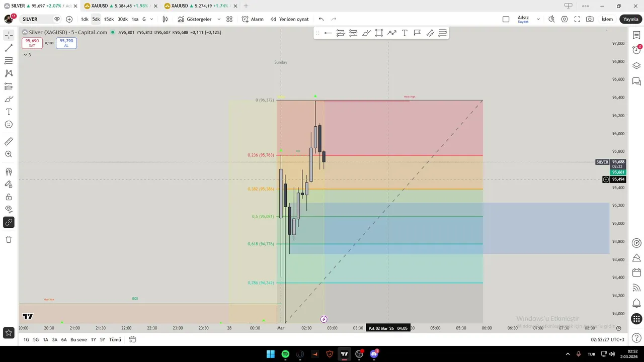Select the 30dk timeframe

123,19
